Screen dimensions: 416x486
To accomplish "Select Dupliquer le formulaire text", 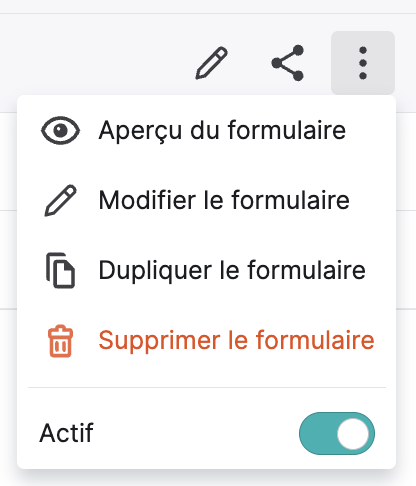I will pyautogui.click(x=232, y=270).
